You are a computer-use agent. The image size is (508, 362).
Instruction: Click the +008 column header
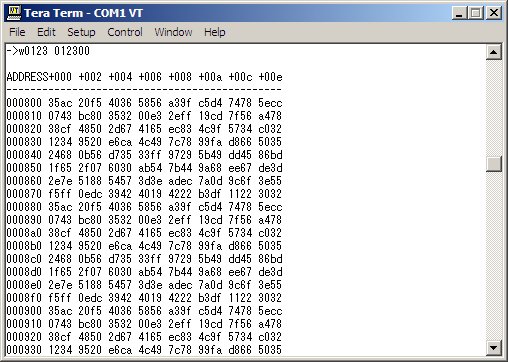tap(180, 77)
